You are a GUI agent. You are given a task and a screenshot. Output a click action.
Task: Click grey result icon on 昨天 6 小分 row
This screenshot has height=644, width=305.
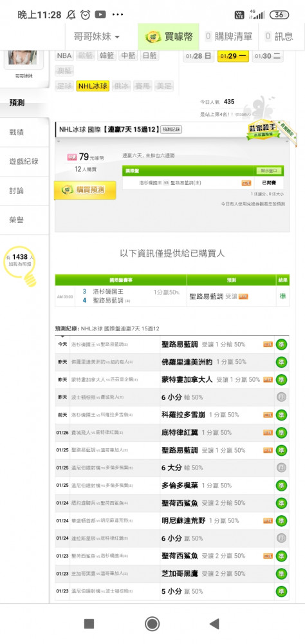tap(282, 397)
